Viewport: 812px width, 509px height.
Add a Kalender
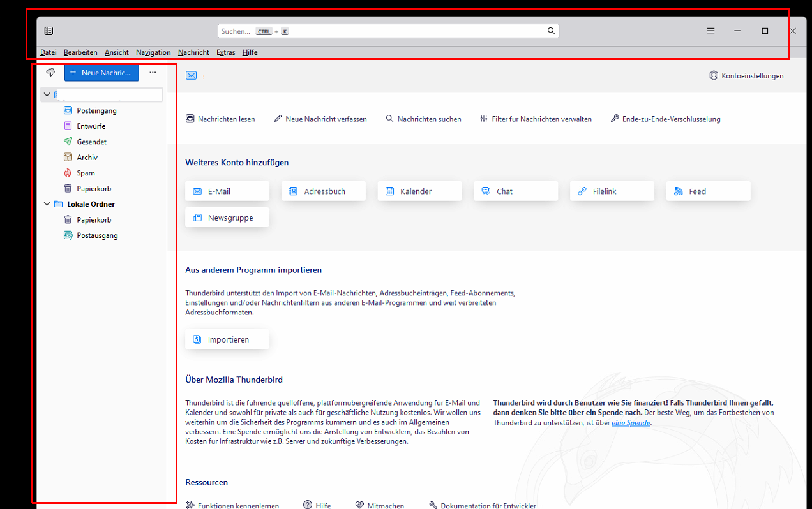tap(419, 191)
